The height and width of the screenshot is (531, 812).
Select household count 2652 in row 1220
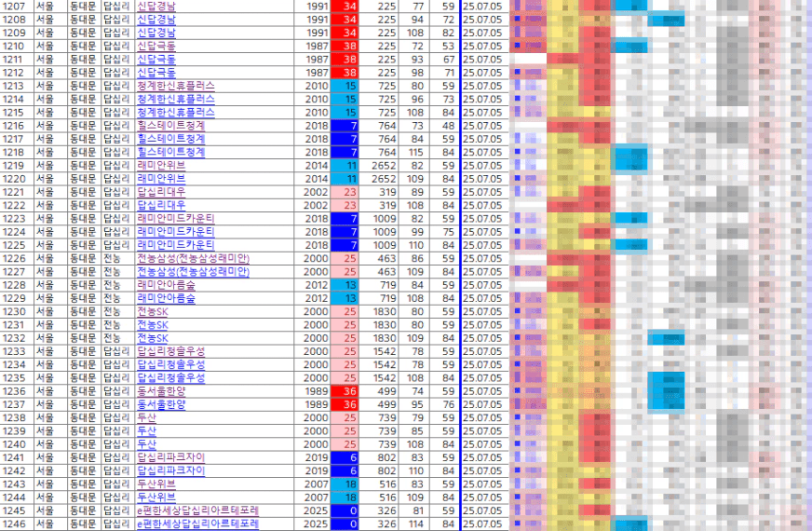pos(379,179)
